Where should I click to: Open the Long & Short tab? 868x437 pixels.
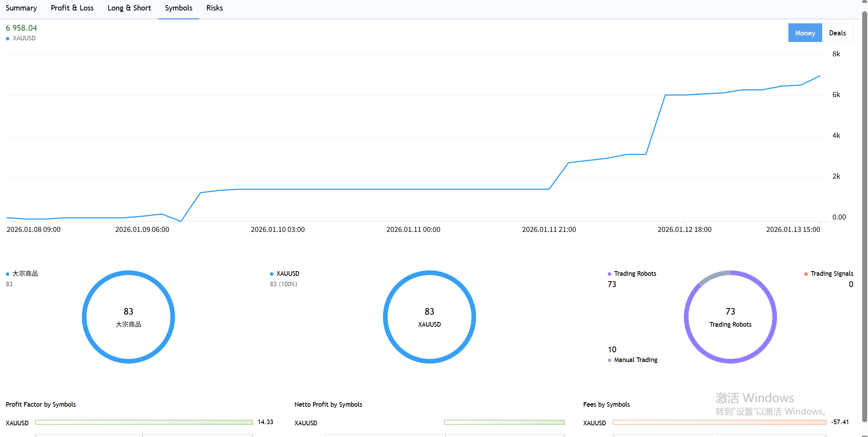(x=129, y=8)
